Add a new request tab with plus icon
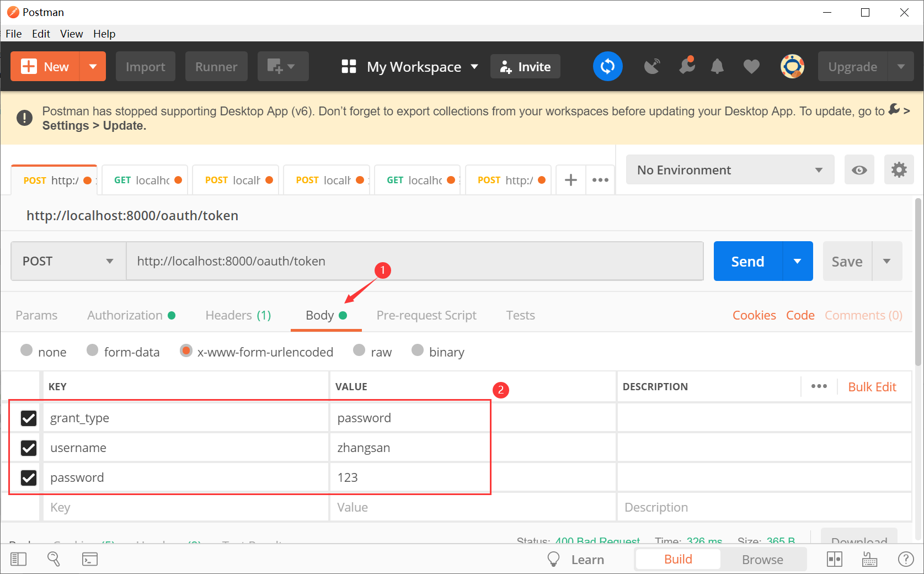 571,180
